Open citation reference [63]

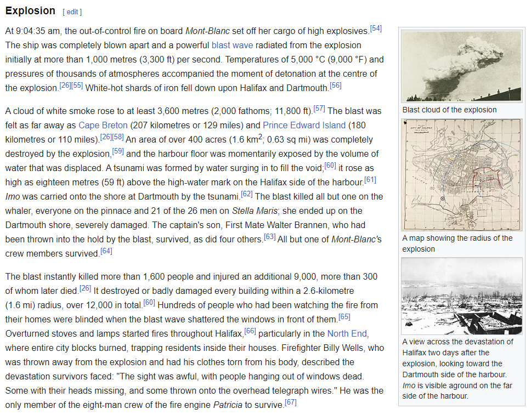(x=269, y=236)
